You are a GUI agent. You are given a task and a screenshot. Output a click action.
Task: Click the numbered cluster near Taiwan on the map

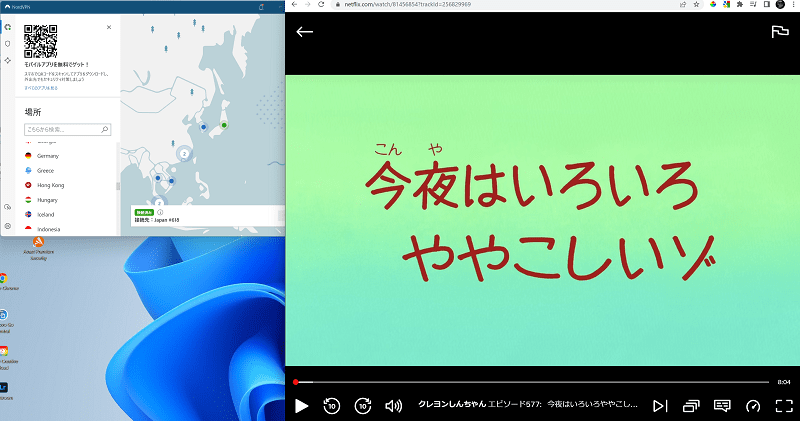[184, 154]
